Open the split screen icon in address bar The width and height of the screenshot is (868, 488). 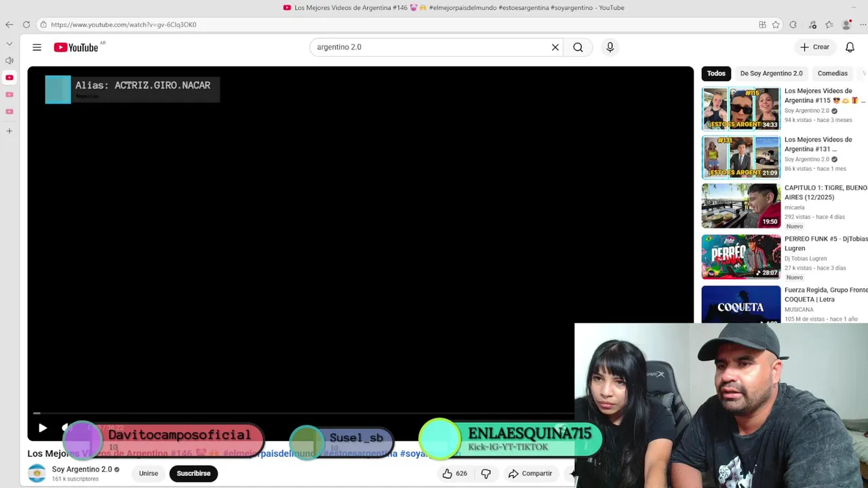coord(762,24)
